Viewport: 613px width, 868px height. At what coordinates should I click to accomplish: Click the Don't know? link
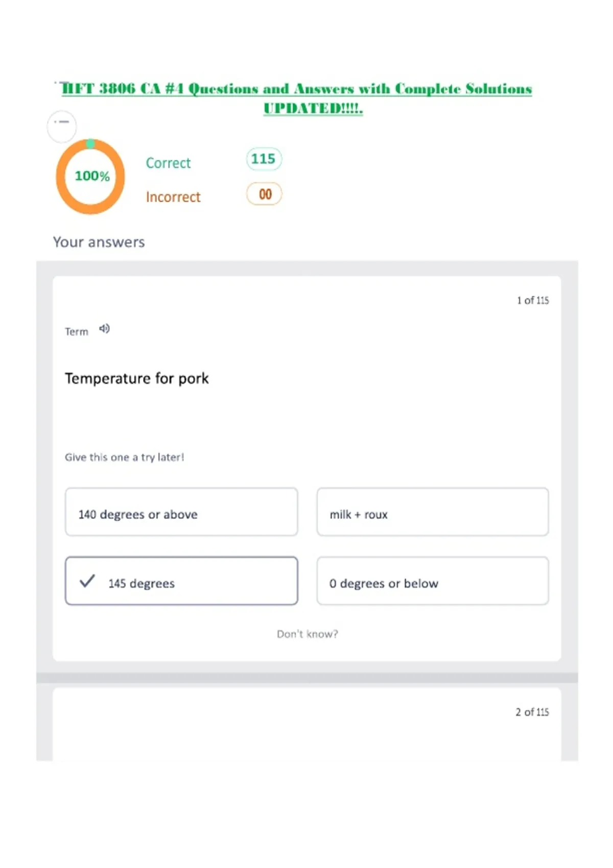point(308,634)
